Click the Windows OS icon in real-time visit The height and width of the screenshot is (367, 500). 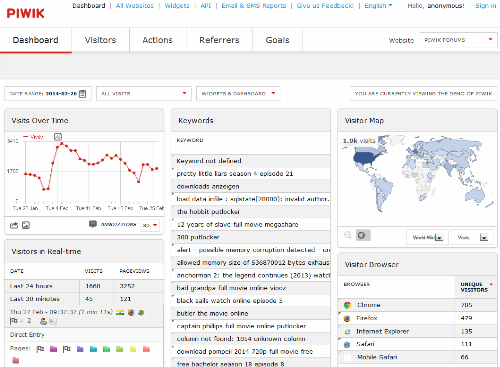point(141,313)
